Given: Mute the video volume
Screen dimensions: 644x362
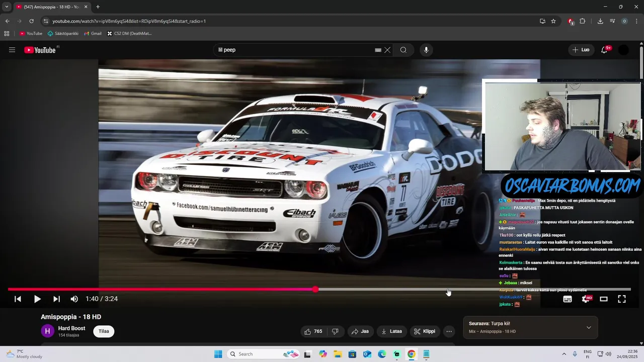Looking at the screenshot, I should point(74,299).
